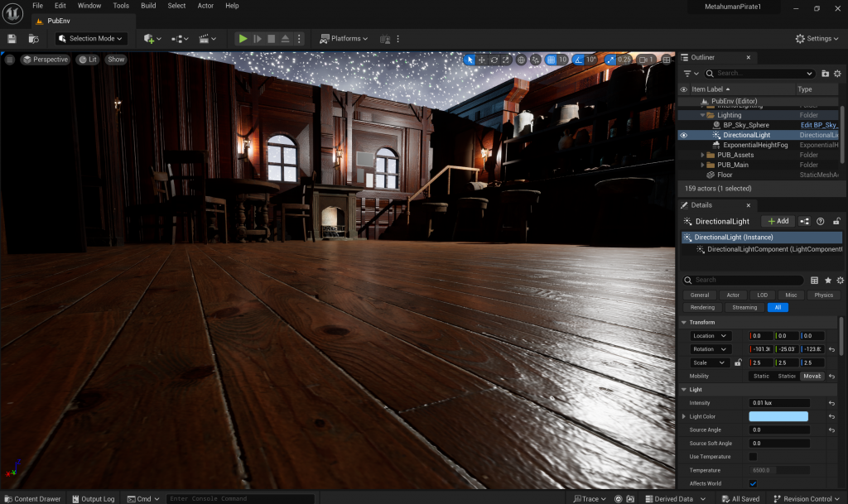Toggle visibility of DirectionalLight eye icon
This screenshot has width=848, height=504.
[683, 135]
